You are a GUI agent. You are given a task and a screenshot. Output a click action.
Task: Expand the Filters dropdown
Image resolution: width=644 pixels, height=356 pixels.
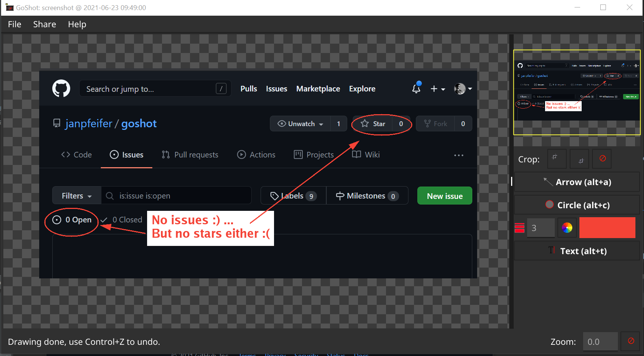click(x=77, y=196)
